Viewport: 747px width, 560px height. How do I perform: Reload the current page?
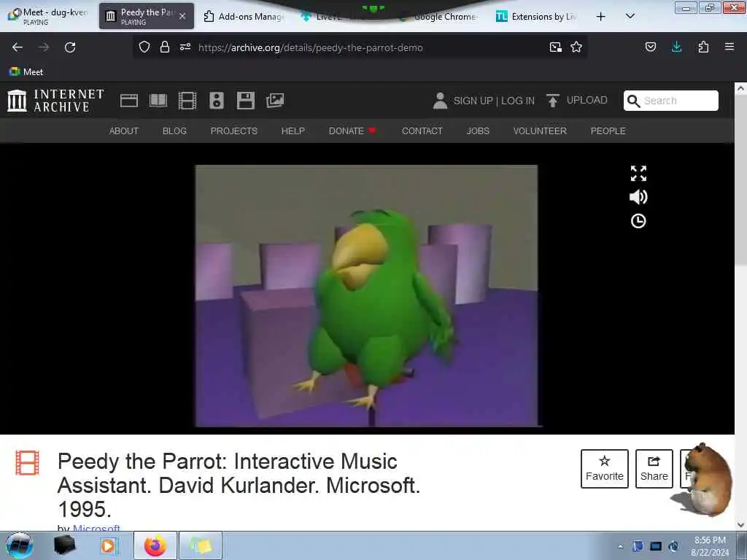pyautogui.click(x=70, y=47)
